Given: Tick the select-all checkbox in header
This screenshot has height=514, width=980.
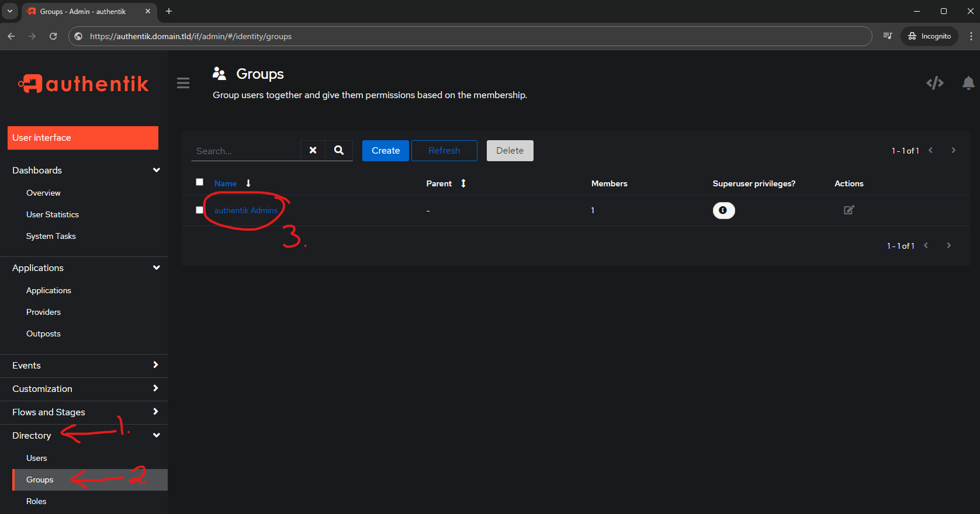Looking at the screenshot, I should coord(200,182).
